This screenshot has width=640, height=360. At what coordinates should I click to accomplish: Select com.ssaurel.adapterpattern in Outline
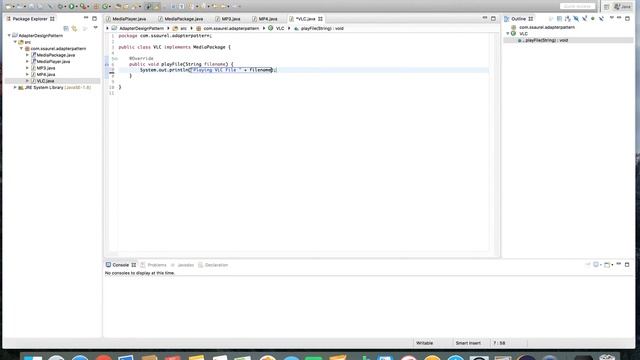click(547, 27)
